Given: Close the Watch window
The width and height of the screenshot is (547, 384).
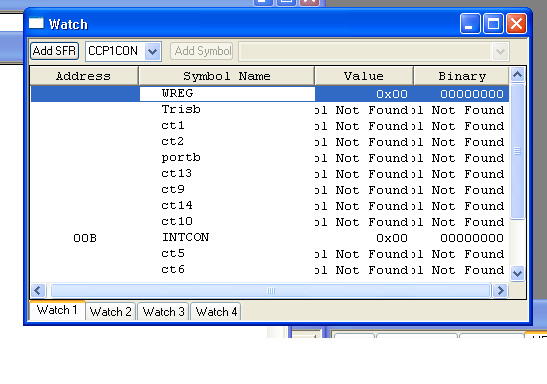Looking at the screenshot, I should (516, 24).
